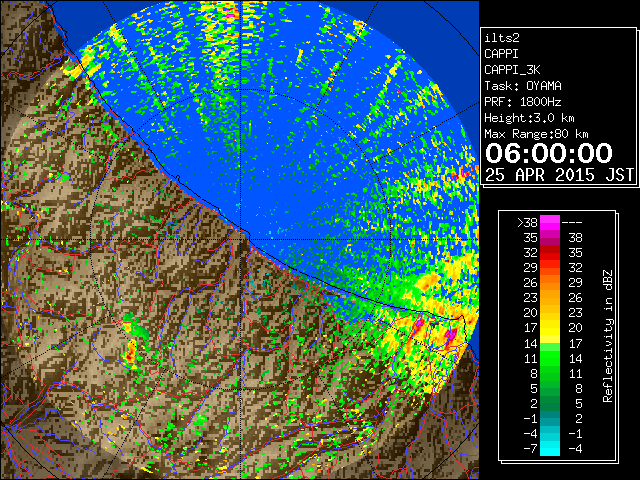
Task: Click the 06:00:00 timestamp
Action: 549,153
